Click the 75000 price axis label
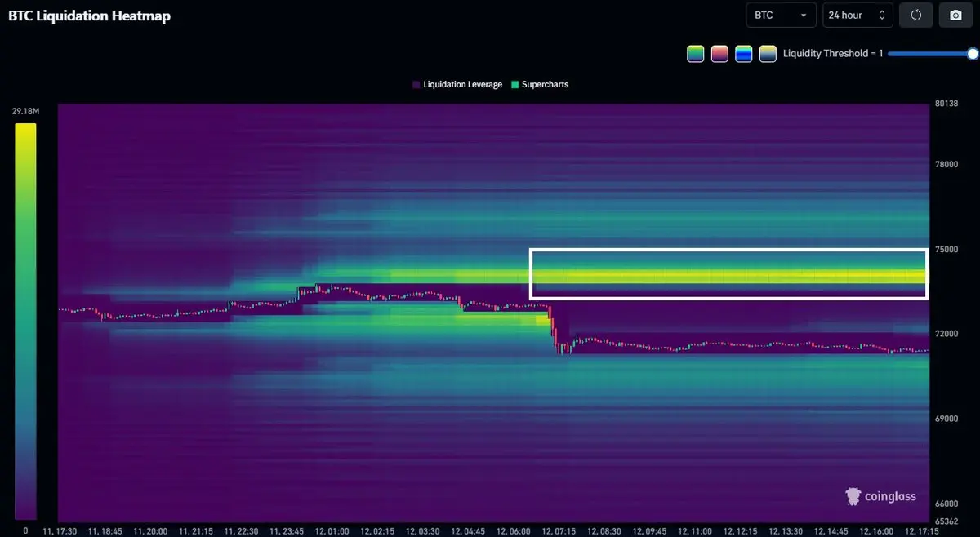This screenshot has width=980, height=537. point(947,250)
